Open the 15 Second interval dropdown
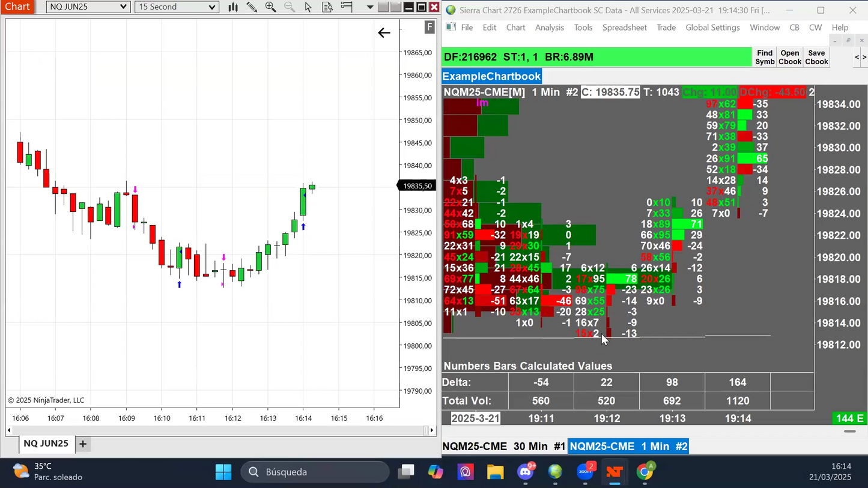Screen dimensions: 868x488 point(176,7)
